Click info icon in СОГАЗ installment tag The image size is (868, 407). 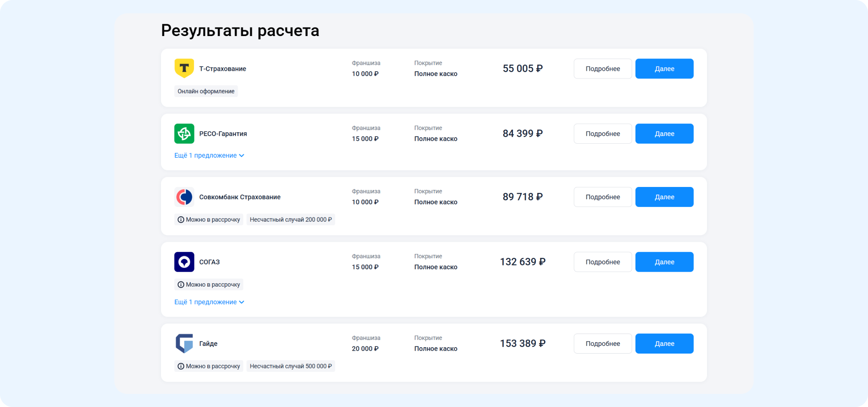[x=181, y=284]
